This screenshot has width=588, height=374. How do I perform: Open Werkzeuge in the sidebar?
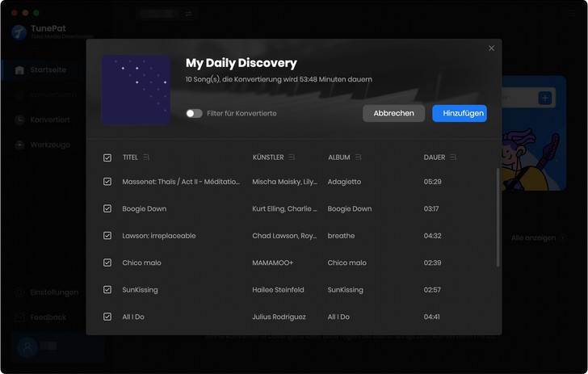[50, 145]
